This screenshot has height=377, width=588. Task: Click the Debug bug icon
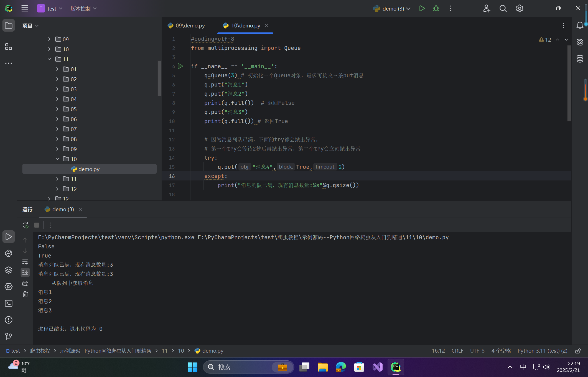pos(436,9)
